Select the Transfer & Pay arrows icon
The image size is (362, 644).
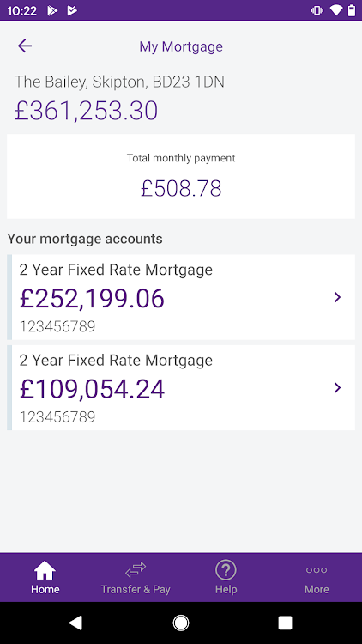136,570
